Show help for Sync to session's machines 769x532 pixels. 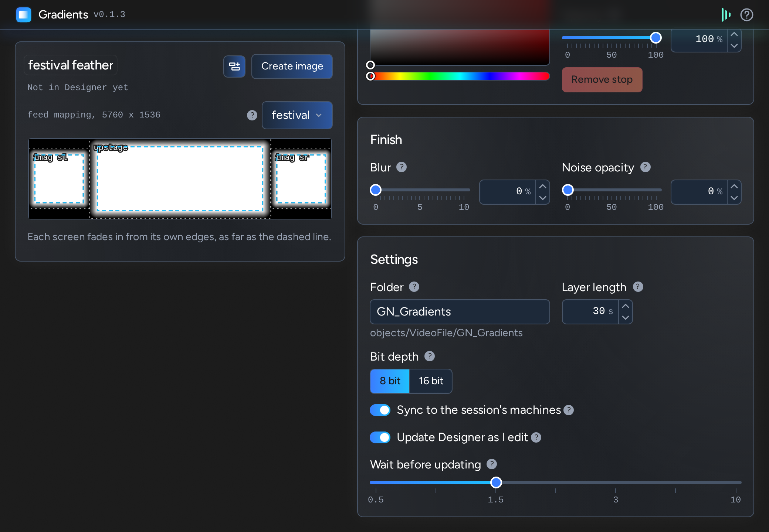(x=569, y=410)
